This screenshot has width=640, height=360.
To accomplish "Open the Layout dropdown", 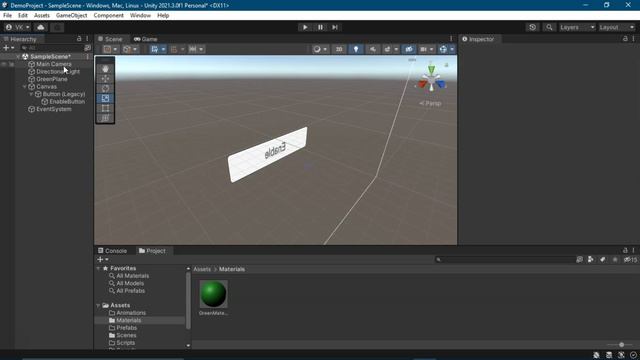I will 617,27.
